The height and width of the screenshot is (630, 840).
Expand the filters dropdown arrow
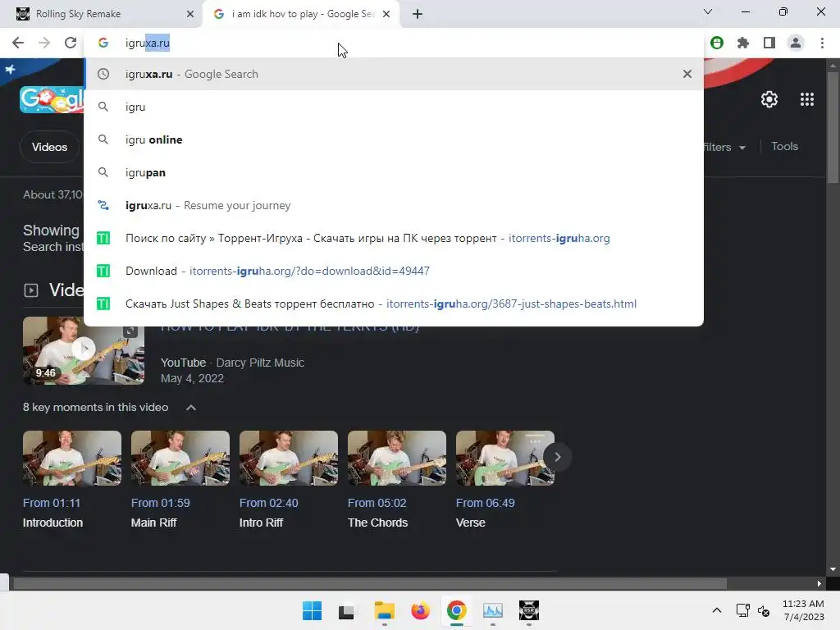pos(742,148)
